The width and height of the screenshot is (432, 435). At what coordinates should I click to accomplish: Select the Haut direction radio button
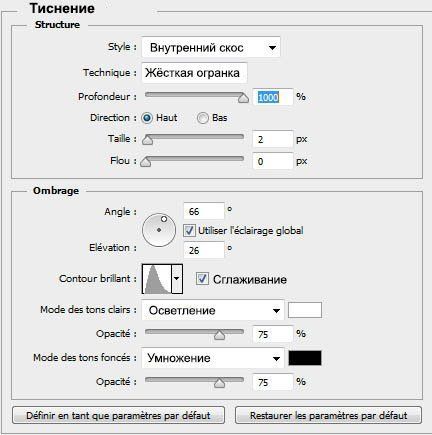coord(147,118)
